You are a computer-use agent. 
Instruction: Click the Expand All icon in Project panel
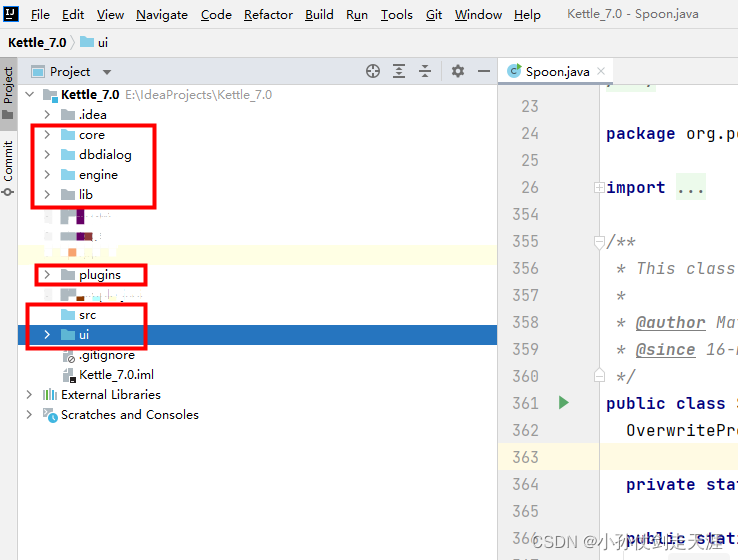tap(399, 72)
